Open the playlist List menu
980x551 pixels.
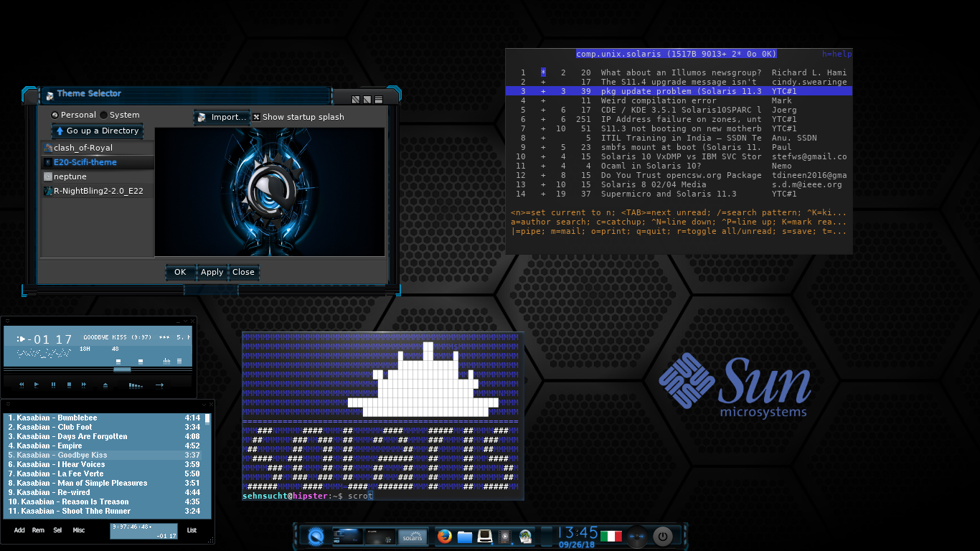(192, 530)
